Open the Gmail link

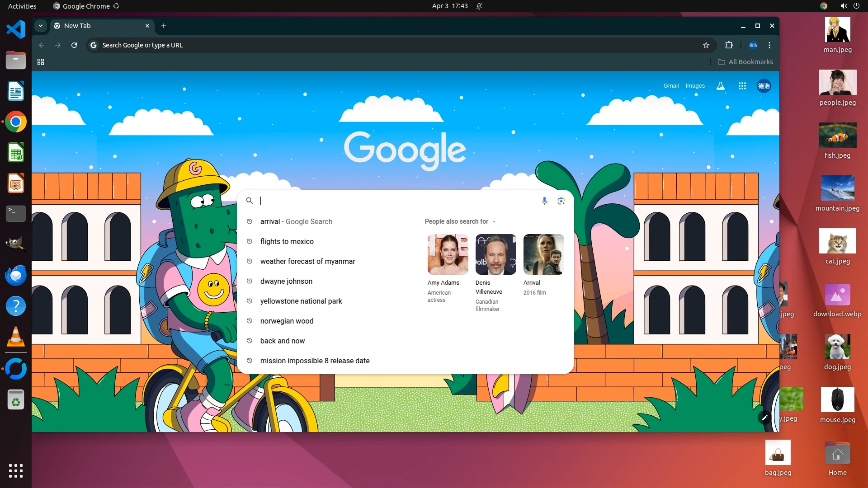[671, 86]
